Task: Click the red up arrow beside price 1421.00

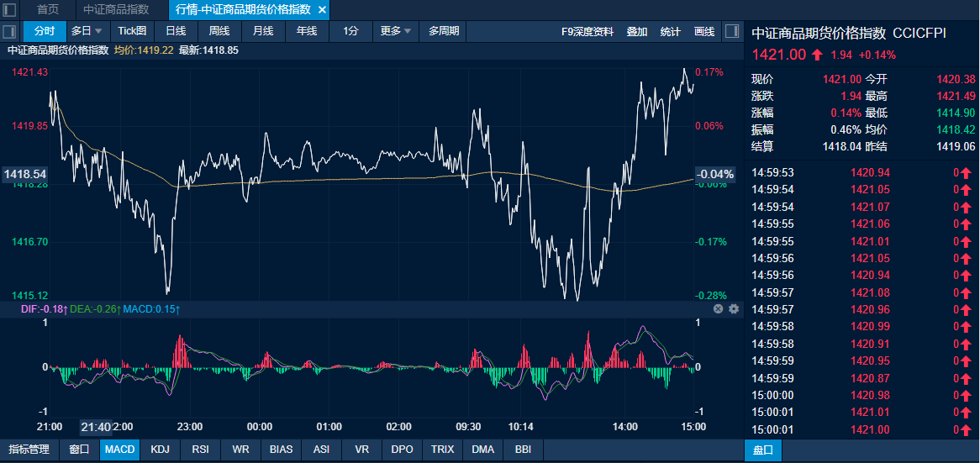Action: (x=817, y=55)
